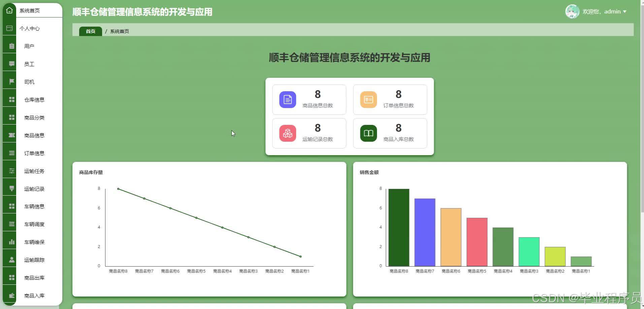This screenshot has height=309, width=644.
Task: Click the 首页 breadcrumb tab
Action: coord(90,31)
